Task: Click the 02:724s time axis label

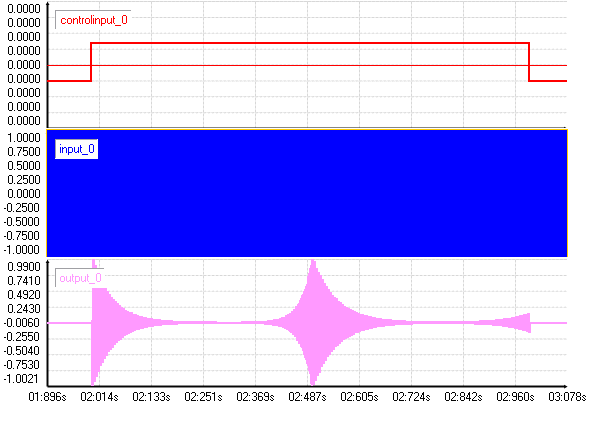Action: pos(411,397)
